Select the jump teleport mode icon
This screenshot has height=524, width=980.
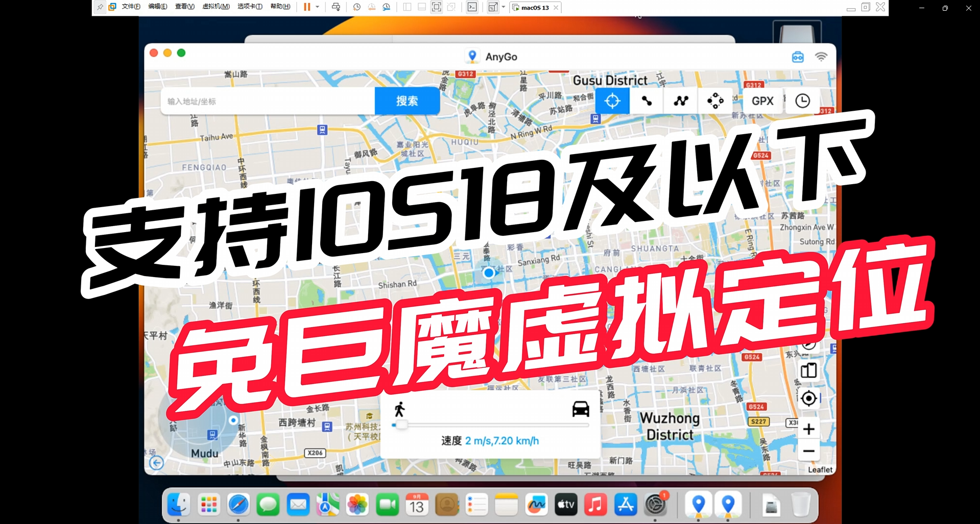click(715, 101)
